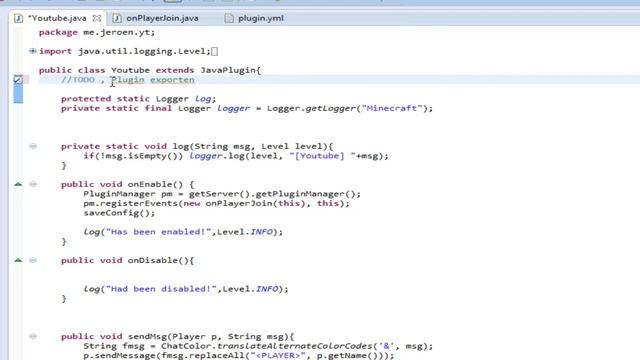Click Java file icon on onPlayerJoin.java tab
640x360 pixels.
click(117, 18)
